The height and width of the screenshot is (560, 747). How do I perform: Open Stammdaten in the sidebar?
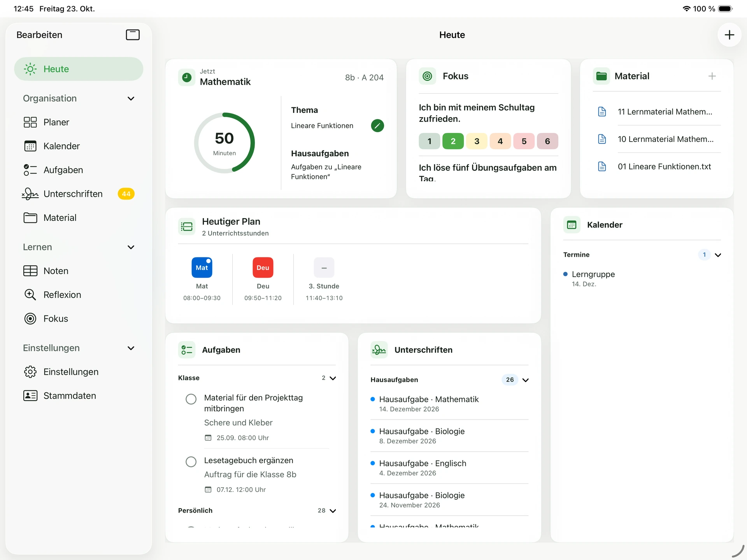coord(79,395)
